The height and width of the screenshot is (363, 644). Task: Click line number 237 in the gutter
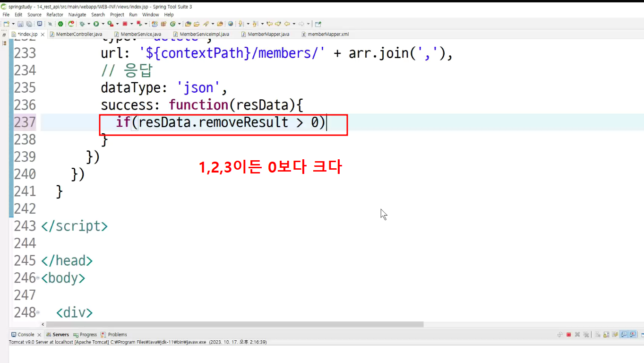25,122
